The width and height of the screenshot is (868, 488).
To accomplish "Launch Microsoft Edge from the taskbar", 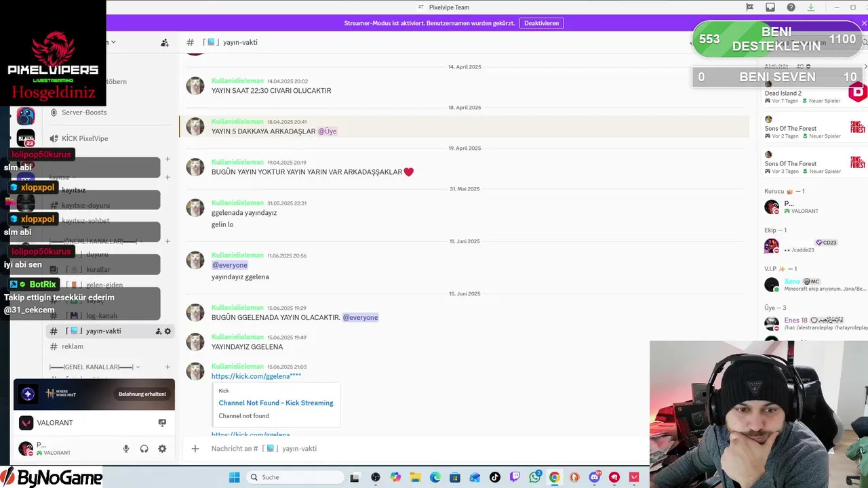I will (x=435, y=477).
